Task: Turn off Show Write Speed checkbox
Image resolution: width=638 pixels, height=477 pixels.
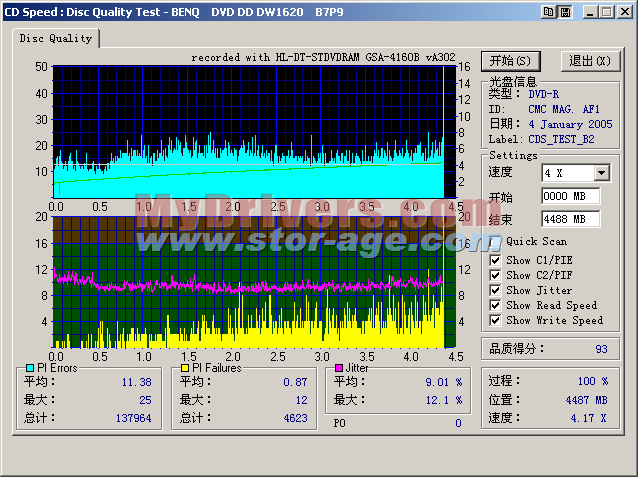Action: [495, 320]
